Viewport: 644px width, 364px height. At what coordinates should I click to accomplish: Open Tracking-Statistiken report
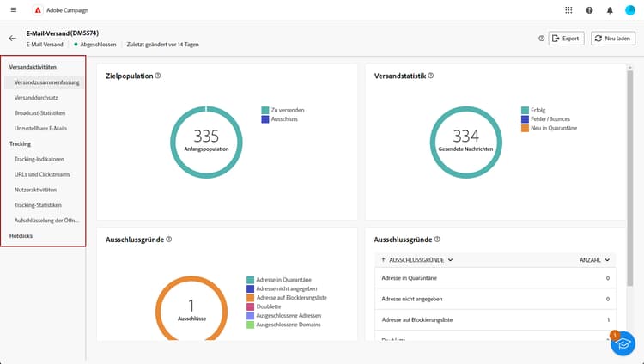[38, 205]
